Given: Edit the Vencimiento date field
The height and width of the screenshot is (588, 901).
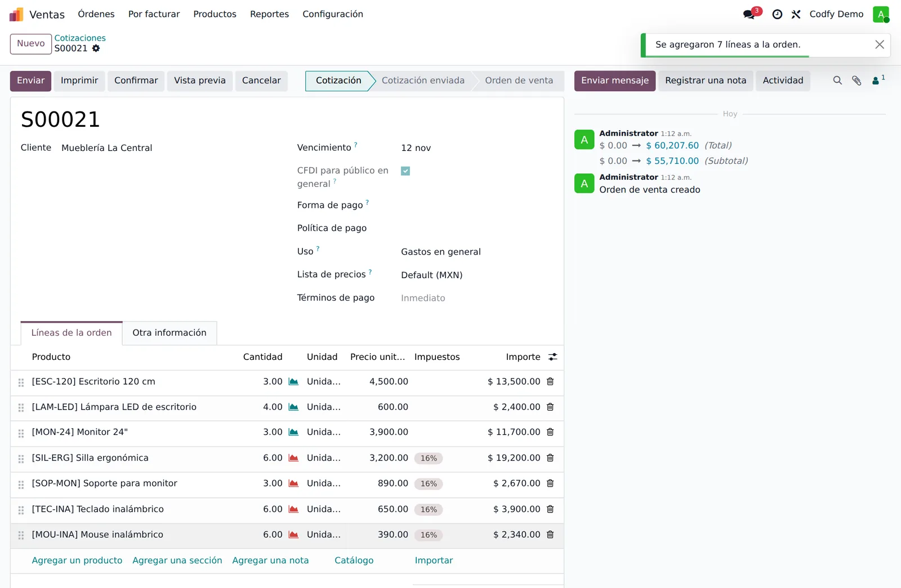Looking at the screenshot, I should pos(476,148).
